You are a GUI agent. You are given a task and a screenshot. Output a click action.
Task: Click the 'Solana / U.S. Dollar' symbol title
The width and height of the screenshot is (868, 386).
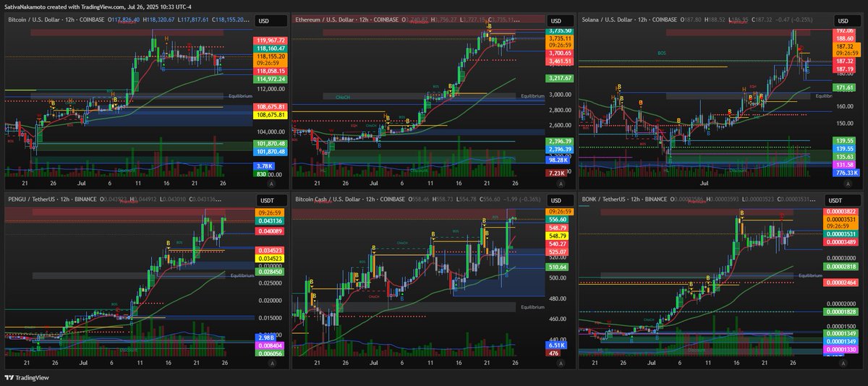coord(607,20)
